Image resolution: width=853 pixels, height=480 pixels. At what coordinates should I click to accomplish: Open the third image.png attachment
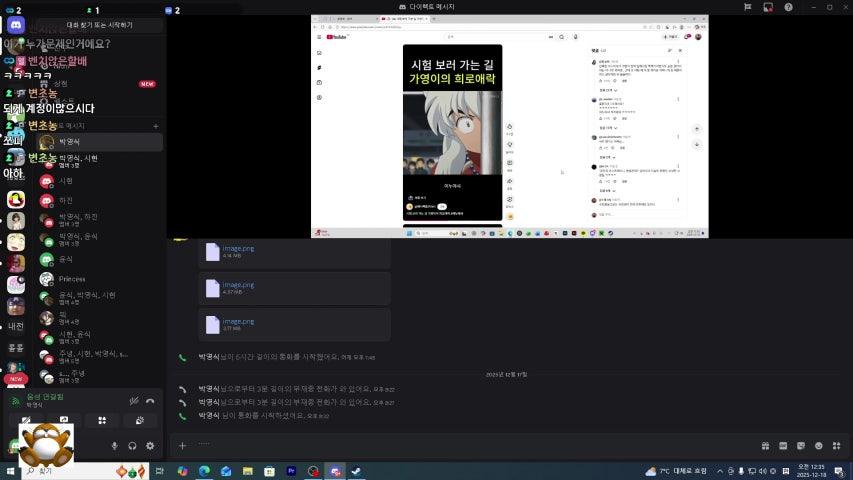click(238, 322)
